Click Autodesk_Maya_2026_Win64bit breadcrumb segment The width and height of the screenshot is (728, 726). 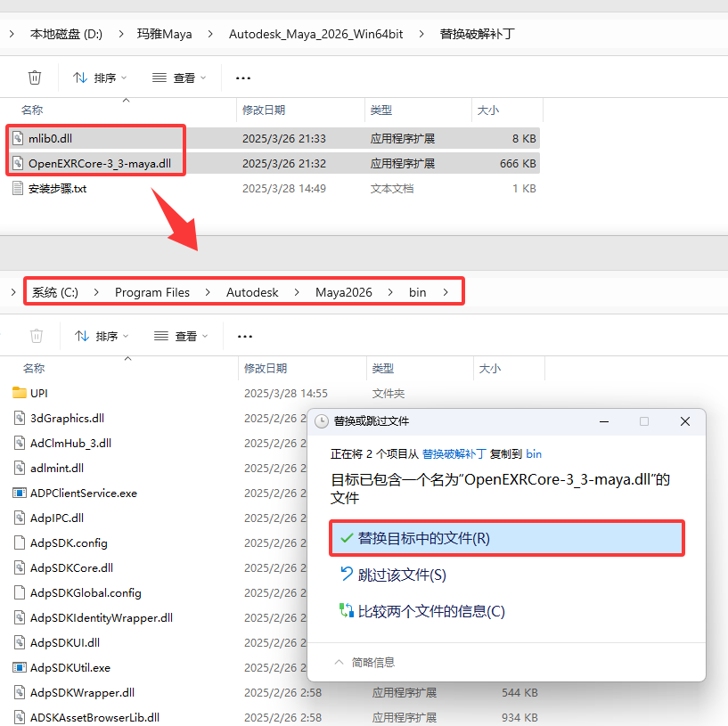point(315,34)
